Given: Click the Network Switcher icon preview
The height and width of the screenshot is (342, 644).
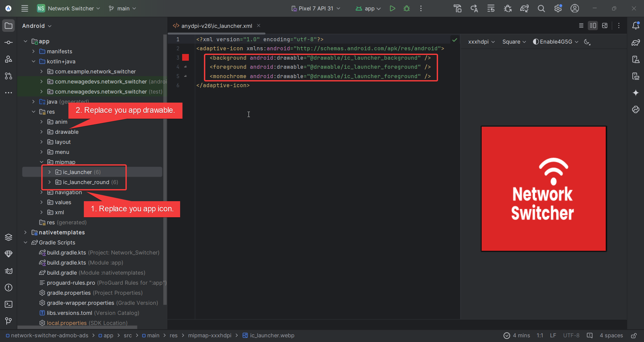Looking at the screenshot, I should click(543, 189).
